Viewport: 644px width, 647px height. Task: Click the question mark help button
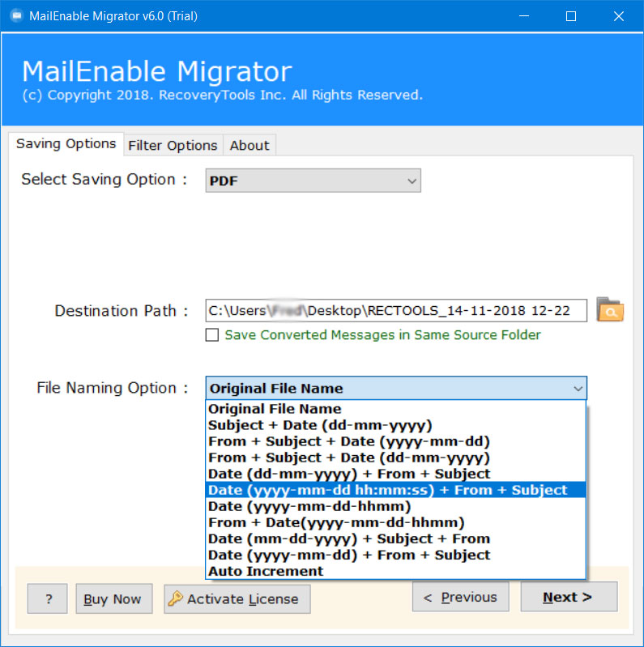(48, 598)
